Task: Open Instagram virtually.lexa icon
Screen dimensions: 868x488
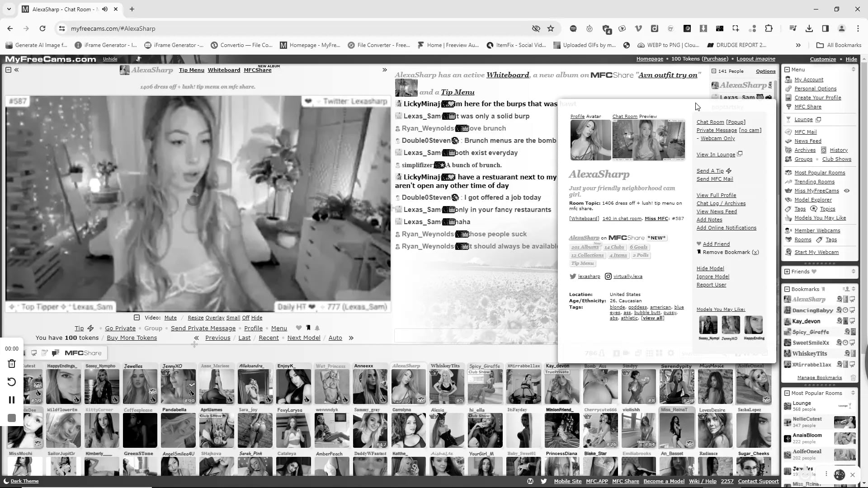Action: coord(608,277)
